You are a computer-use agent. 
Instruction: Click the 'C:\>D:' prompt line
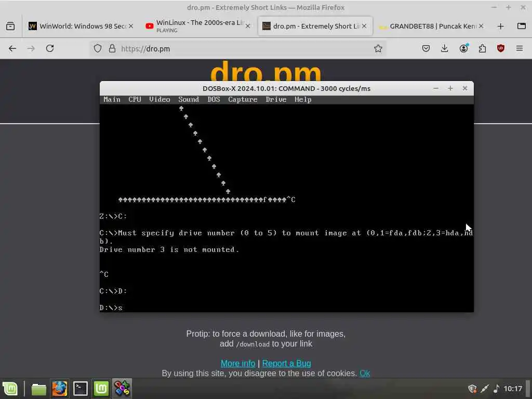pos(113,291)
